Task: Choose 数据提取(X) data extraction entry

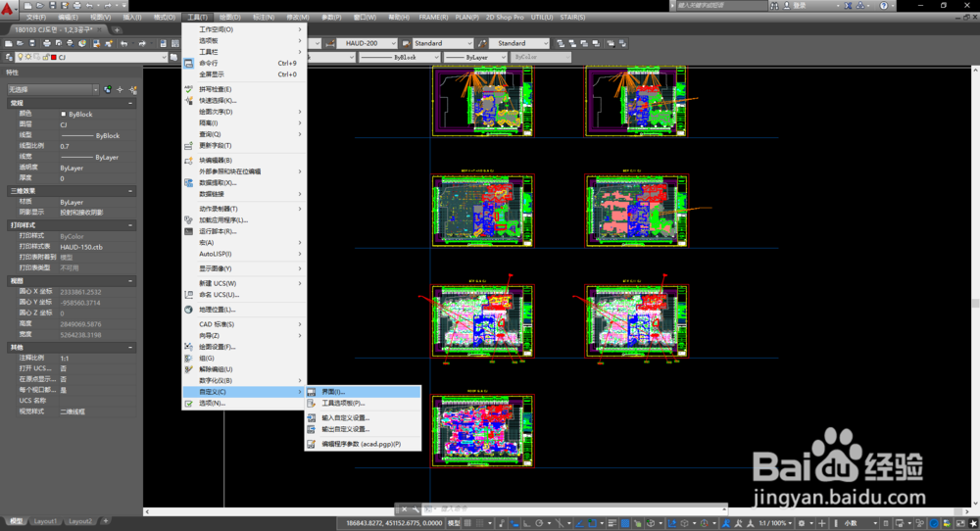Action: (244, 183)
